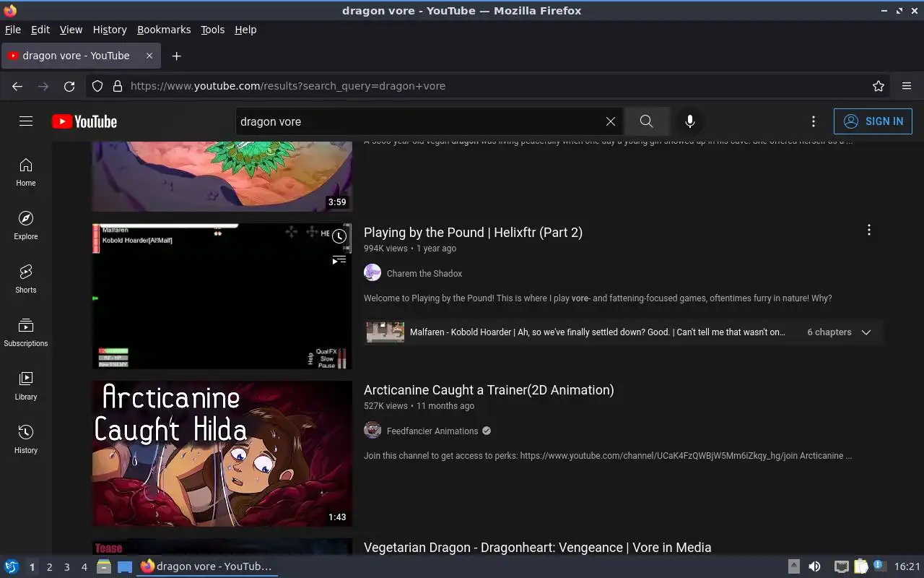Open Charem the Shadox channel avatar

[372, 272]
